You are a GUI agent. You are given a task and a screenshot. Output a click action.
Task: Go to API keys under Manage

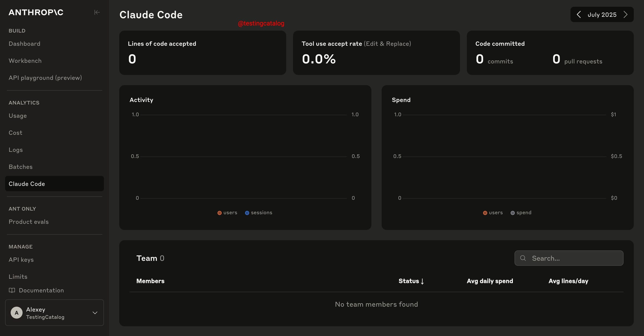click(21, 260)
